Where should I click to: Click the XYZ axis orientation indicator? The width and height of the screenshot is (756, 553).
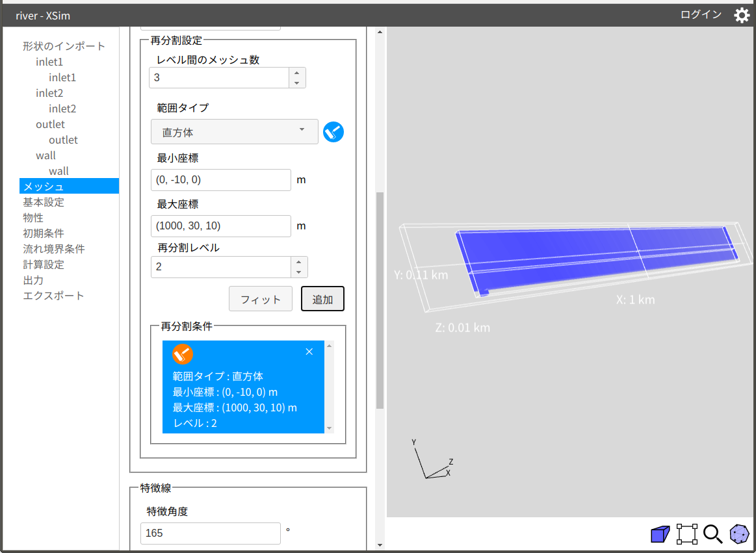pos(432,459)
